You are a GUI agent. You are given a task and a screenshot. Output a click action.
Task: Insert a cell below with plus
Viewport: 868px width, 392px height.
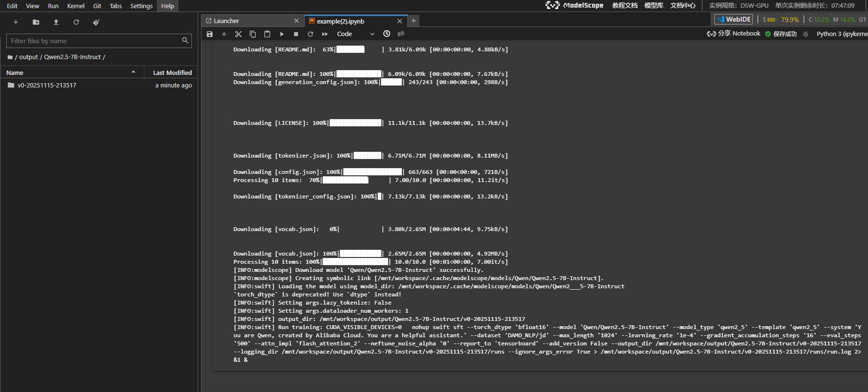pyautogui.click(x=224, y=34)
